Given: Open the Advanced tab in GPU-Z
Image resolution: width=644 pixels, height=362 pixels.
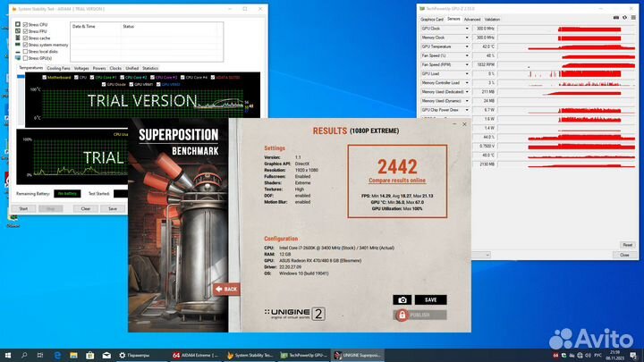Looking at the screenshot, I should pos(472,20).
